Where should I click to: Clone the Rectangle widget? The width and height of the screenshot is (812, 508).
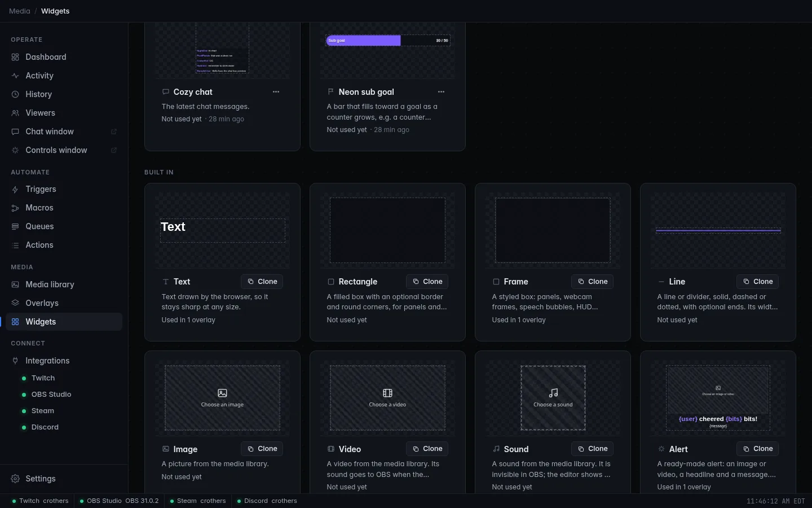427,282
